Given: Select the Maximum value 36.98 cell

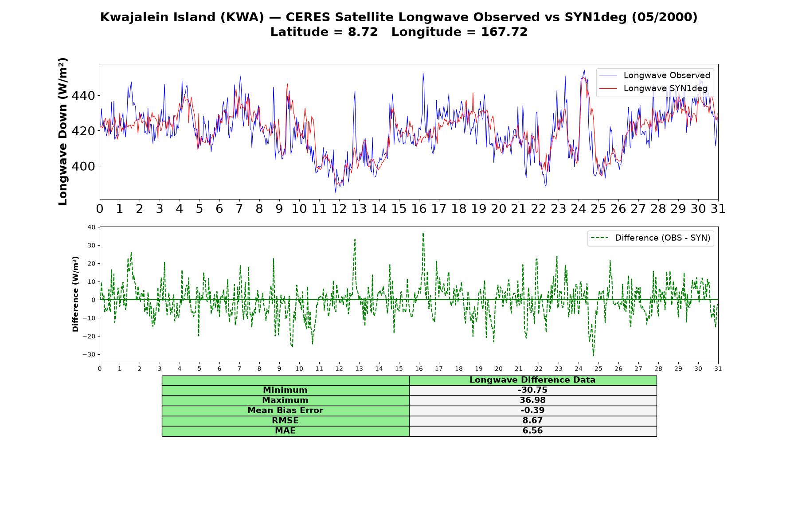Looking at the screenshot, I should 532,400.
